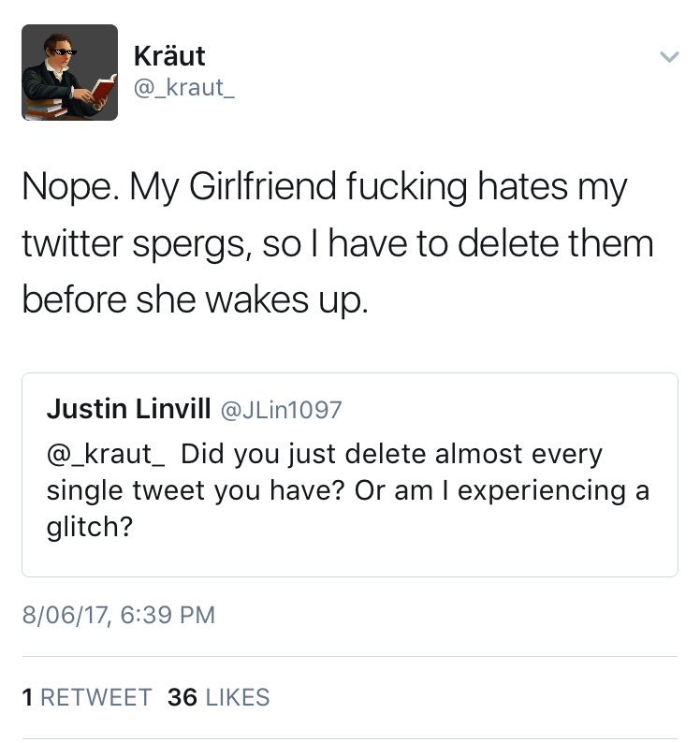The height and width of the screenshot is (743, 700).
Task: Visit the @_kraut_ handle under the author name
Action: pyautogui.click(x=183, y=88)
